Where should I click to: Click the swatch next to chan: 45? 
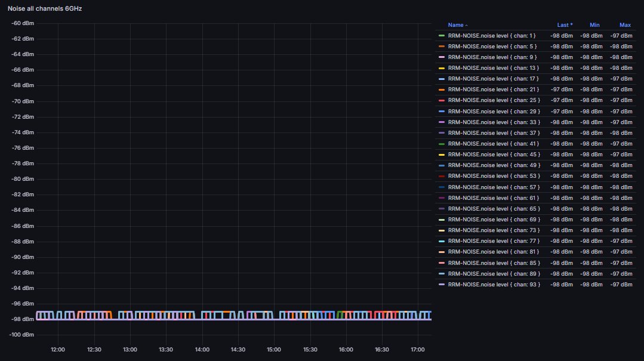(x=442, y=155)
